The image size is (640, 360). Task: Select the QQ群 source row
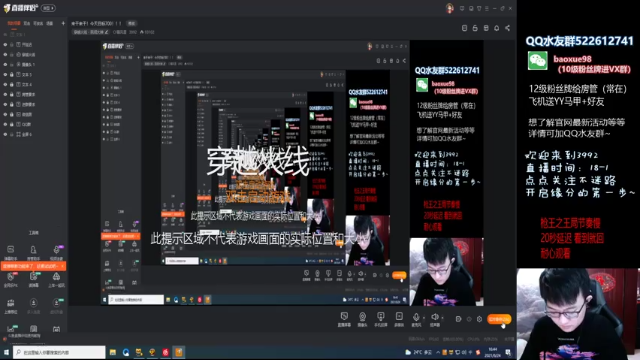click(34, 124)
